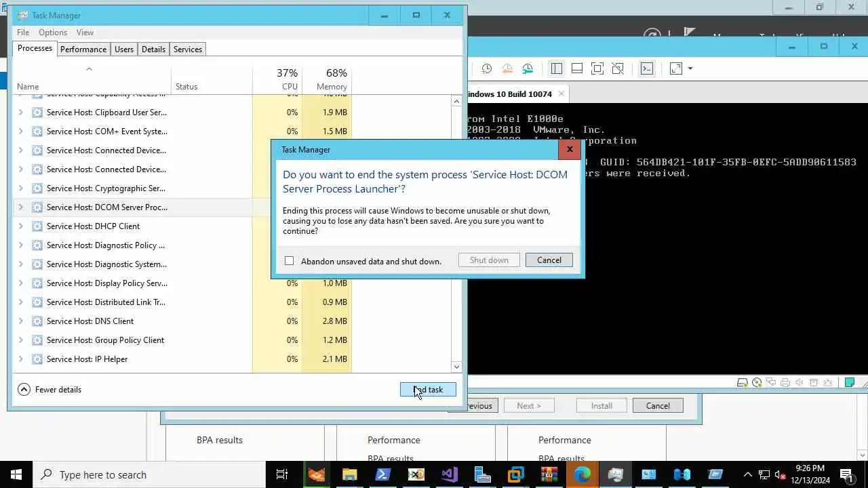Image resolution: width=868 pixels, height=488 pixels.
Task: Click the revert to snapshot icon in VMware
Action: click(x=507, y=68)
